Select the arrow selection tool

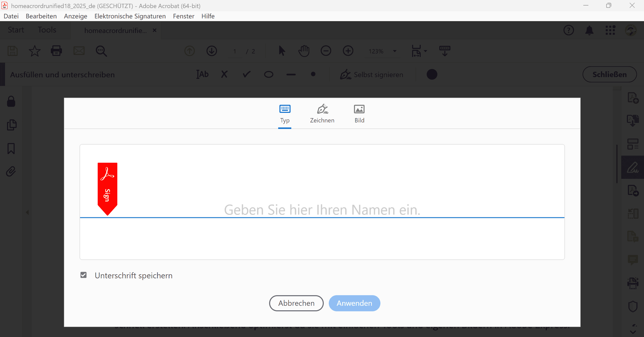point(282,51)
